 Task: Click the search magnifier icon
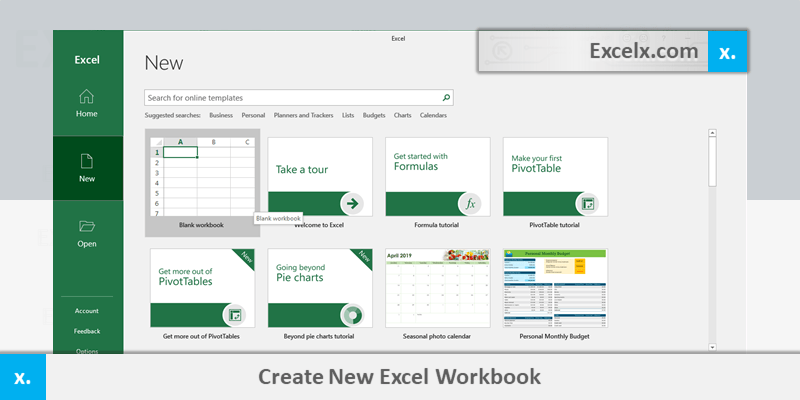pyautogui.click(x=446, y=97)
